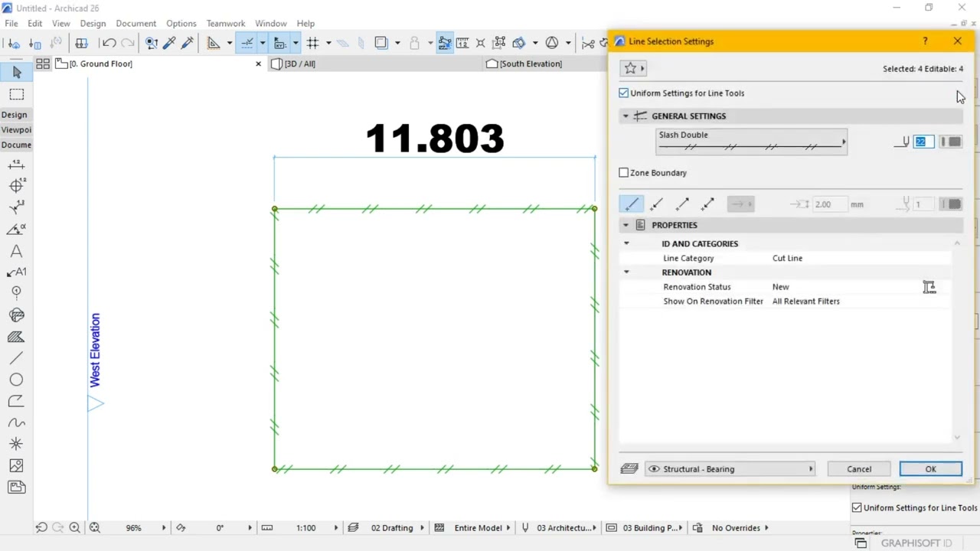This screenshot has height=551, width=980.
Task: Click the Inject Parameters syringe
Action: coord(188,43)
